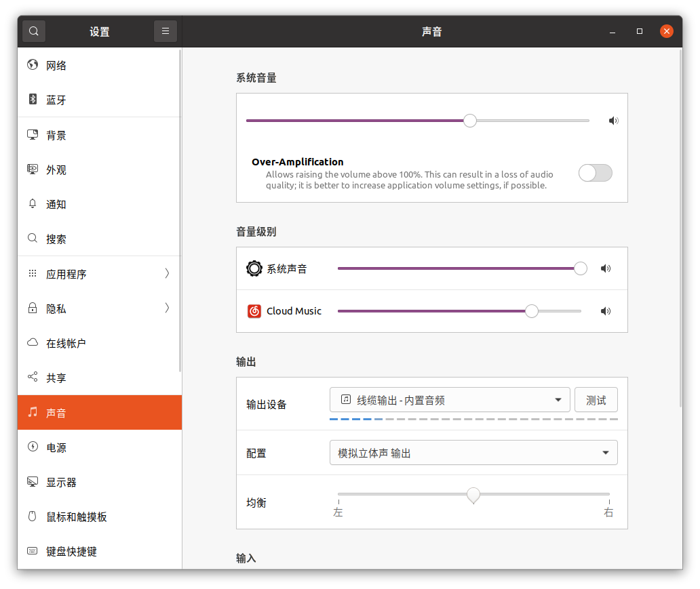Open 显示器 in the sidebar

tap(100, 482)
